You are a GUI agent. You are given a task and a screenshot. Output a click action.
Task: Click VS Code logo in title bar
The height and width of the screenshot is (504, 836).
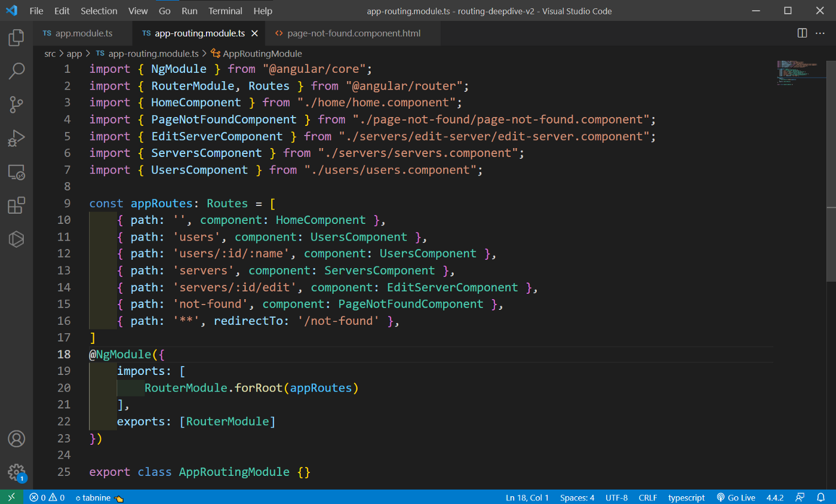pos(11,11)
